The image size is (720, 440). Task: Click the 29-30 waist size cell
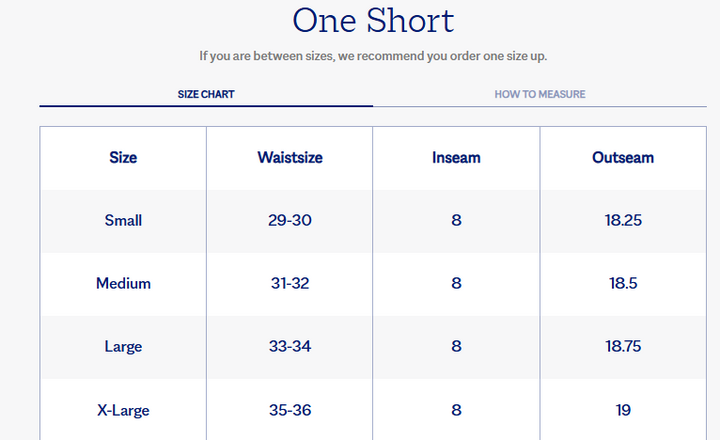pos(290,220)
